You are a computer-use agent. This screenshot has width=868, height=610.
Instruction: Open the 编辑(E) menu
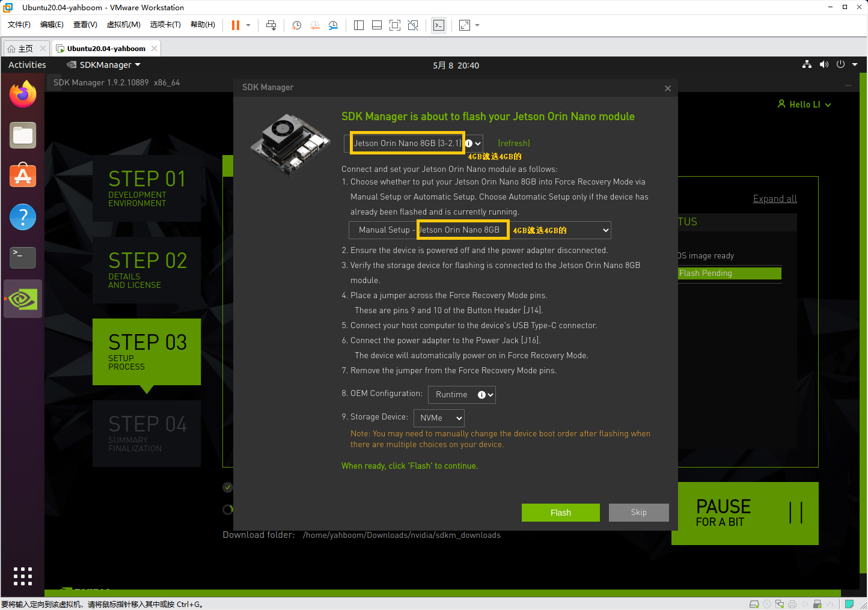point(52,25)
